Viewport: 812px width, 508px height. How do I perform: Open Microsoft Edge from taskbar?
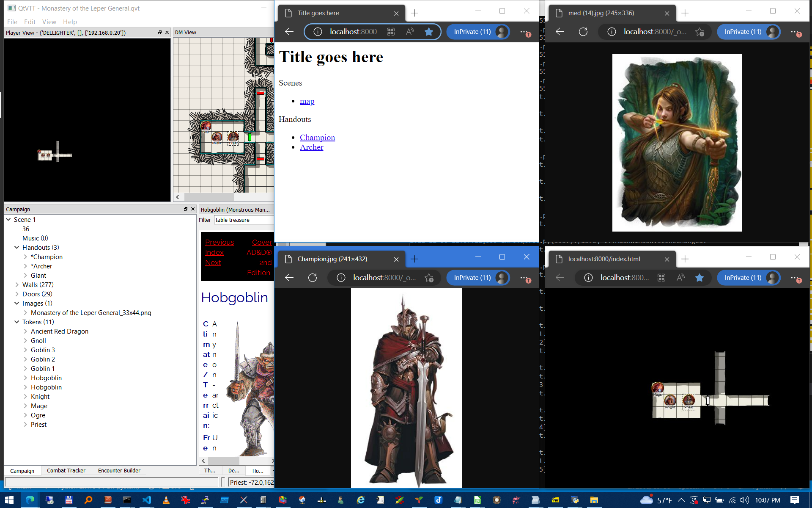tap(30, 500)
